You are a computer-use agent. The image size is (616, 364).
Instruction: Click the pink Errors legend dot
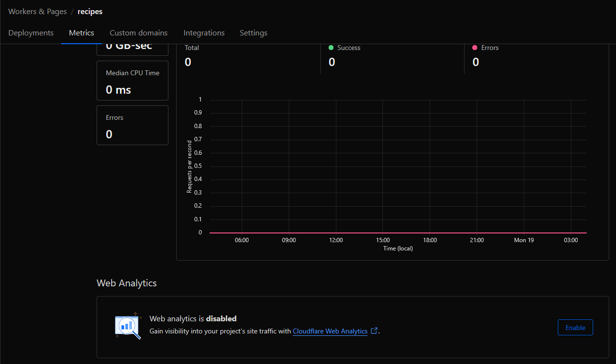475,48
